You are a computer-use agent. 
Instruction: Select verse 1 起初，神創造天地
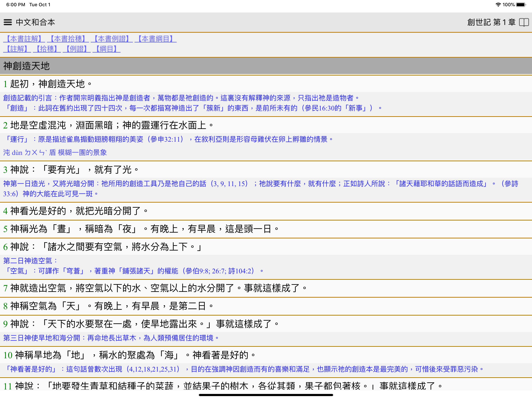(266, 84)
